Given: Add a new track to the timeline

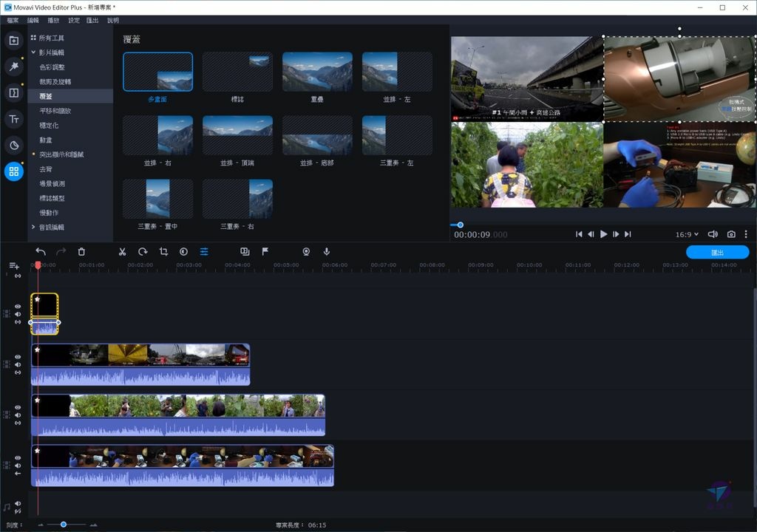Looking at the screenshot, I should 14,266.
